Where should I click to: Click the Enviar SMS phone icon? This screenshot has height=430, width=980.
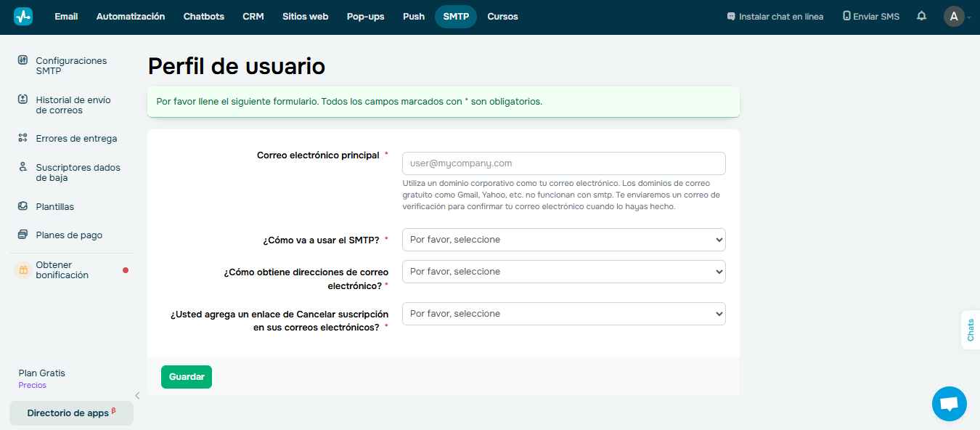pyautogui.click(x=846, y=15)
